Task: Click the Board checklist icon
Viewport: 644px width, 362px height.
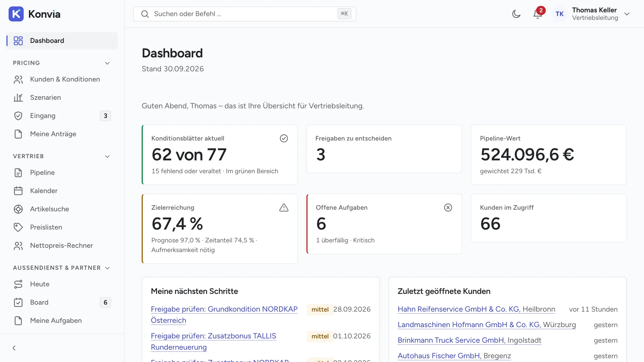Action: pyautogui.click(x=18, y=302)
